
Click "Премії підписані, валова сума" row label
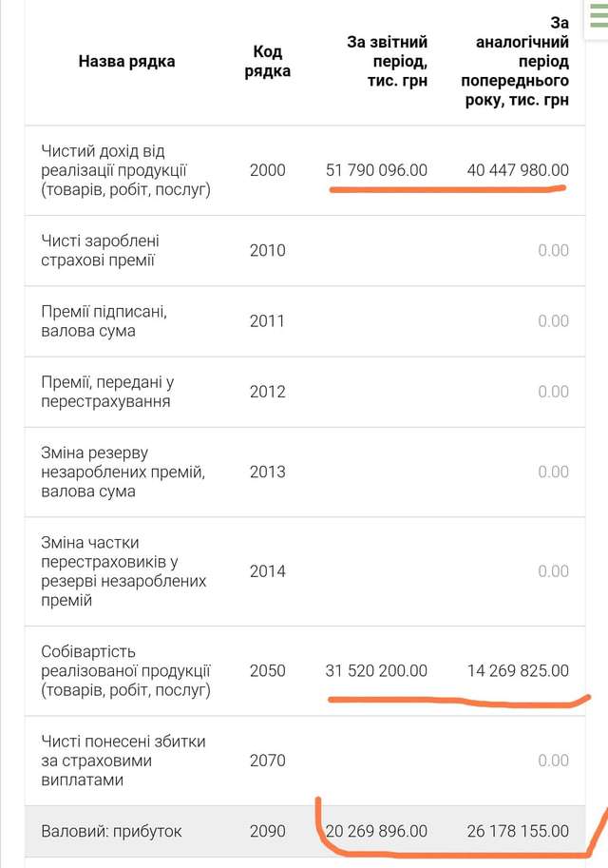pyautogui.click(x=104, y=321)
